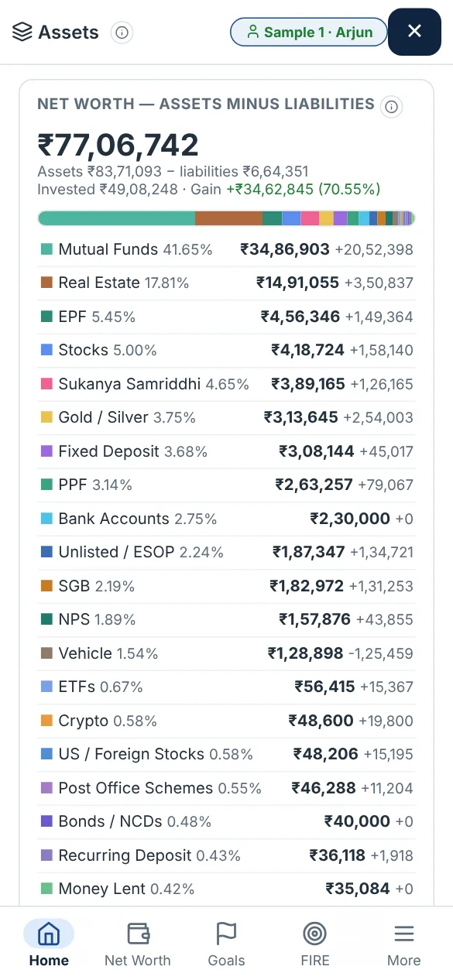Select the Mutual Funds 41.65% row
The height and width of the screenshot is (980, 453).
click(226, 249)
